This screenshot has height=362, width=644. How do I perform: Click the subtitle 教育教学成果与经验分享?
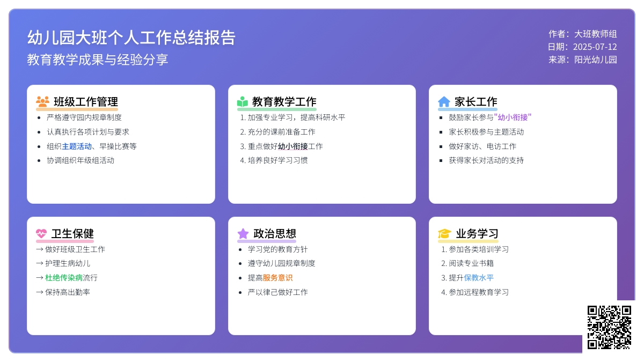tap(98, 60)
